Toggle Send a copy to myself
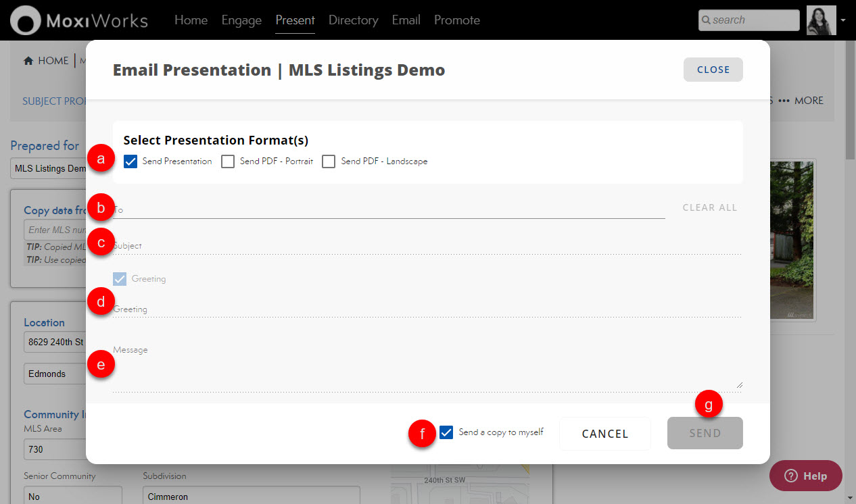Image resolution: width=856 pixels, height=504 pixels. pyautogui.click(x=446, y=432)
